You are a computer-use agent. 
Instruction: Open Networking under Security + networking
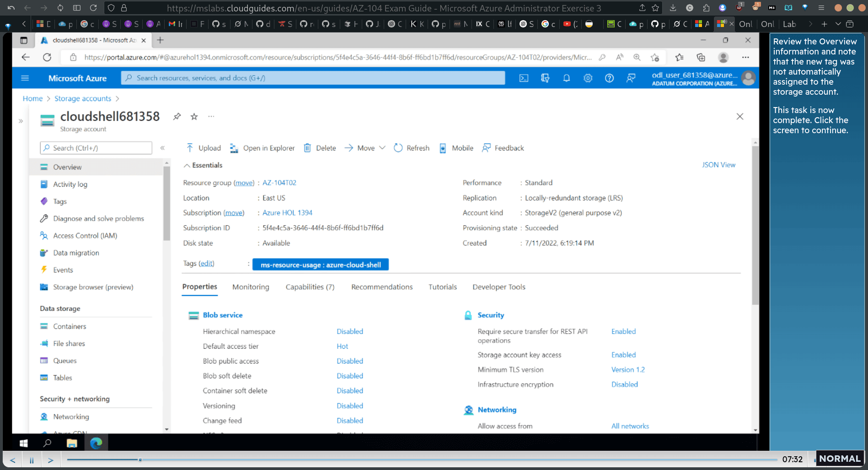pos(96,417)
